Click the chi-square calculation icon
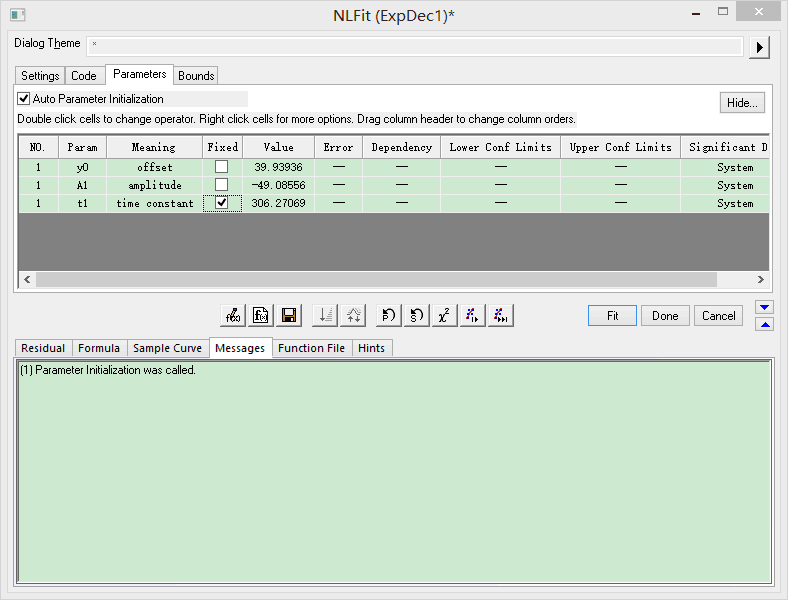 point(445,315)
